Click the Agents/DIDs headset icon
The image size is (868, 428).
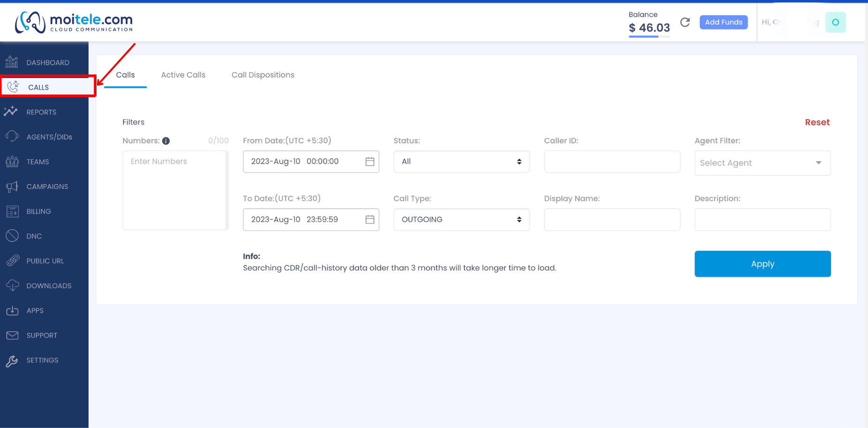click(x=12, y=136)
